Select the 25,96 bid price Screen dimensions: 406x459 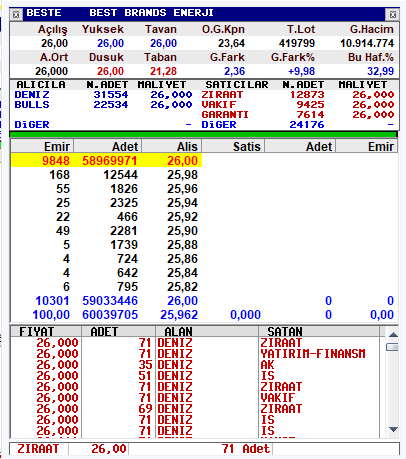(x=182, y=189)
